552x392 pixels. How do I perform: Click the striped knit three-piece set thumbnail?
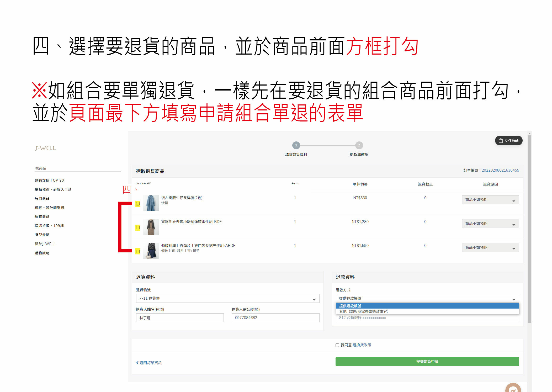[x=151, y=251]
